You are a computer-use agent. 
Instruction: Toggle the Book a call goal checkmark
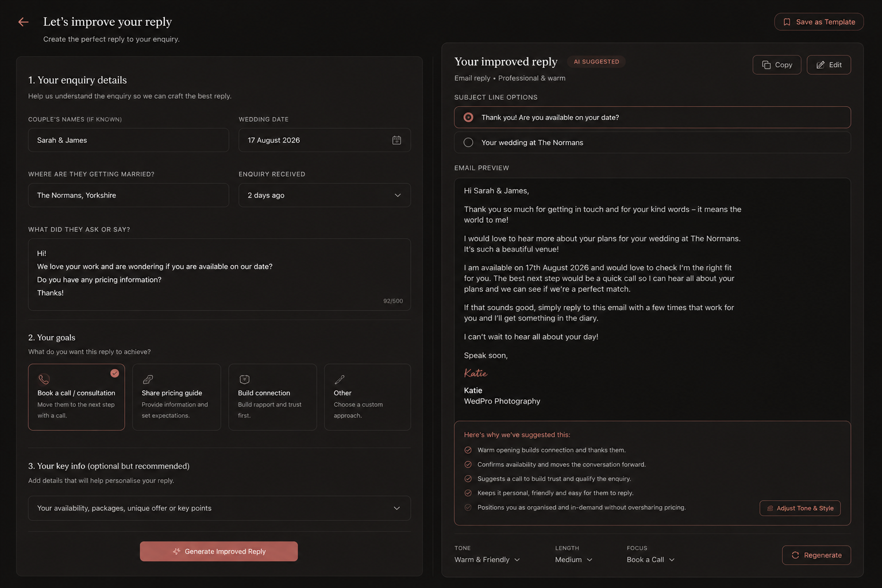click(x=115, y=373)
